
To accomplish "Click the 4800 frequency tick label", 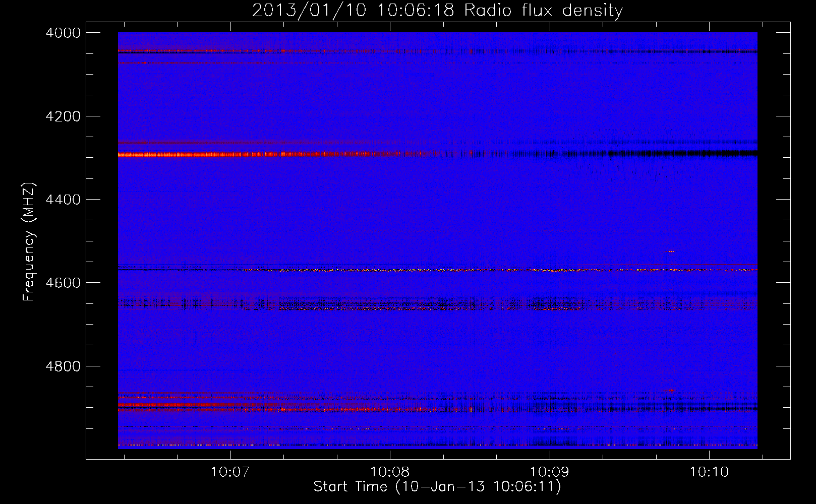I will click(63, 366).
